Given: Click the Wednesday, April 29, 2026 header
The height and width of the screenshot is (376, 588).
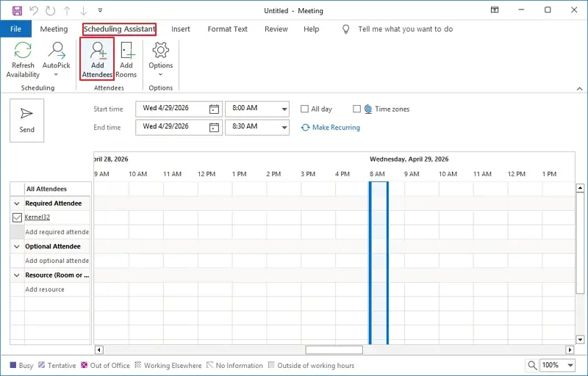Looking at the screenshot, I should [409, 159].
